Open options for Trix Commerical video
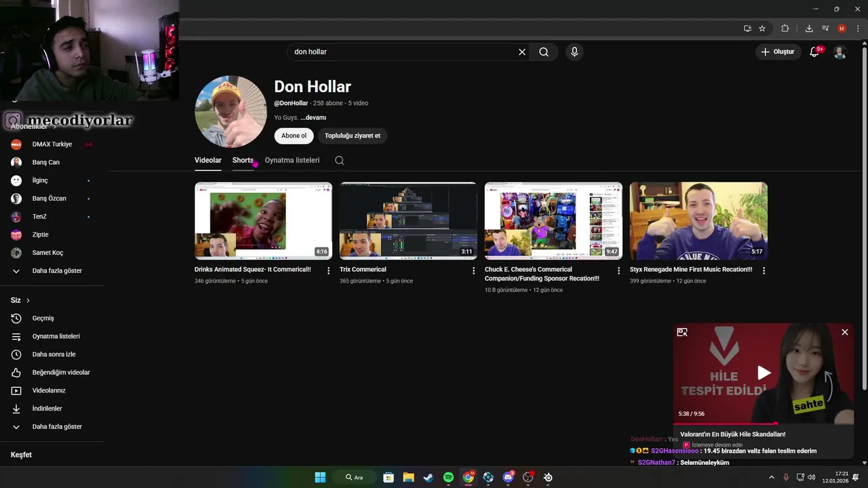Screen dimensions: 868x488 tap(474, 270)
